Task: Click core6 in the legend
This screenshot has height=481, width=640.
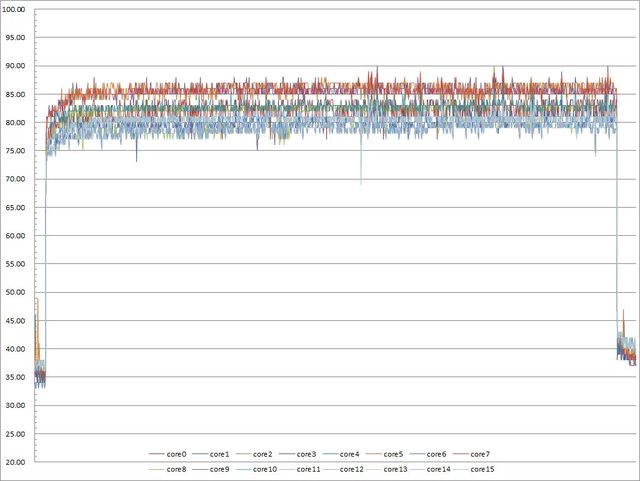Action: pyautogui.click(x=437, y=455)
